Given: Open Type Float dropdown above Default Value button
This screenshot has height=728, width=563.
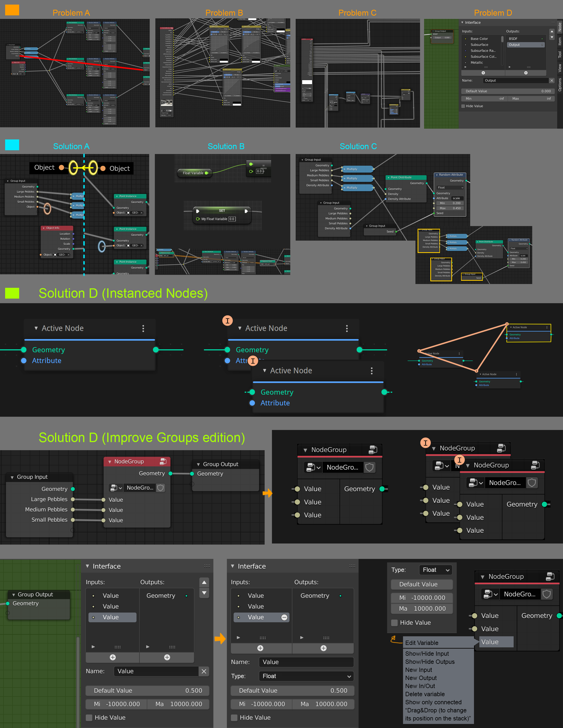Looking at the screenshot, I should [x=436, y=570].
